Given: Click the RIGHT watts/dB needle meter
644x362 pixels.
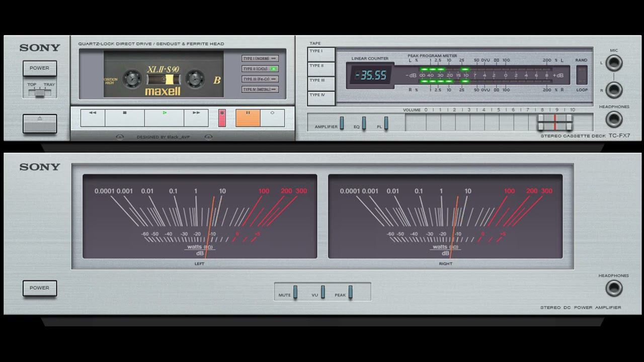Looking at the screenshot, I should (445, 216).
